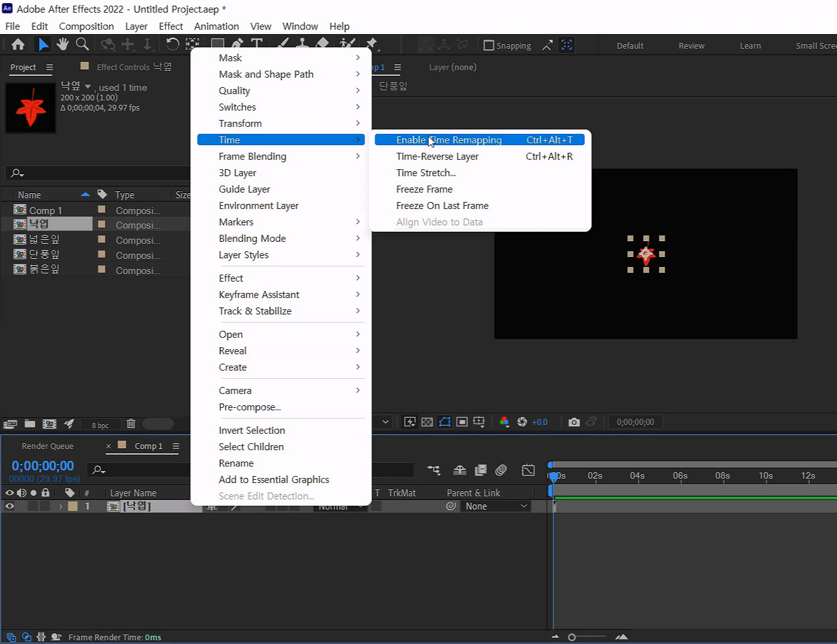Expand layer 1 properties with the twirl arrow

[x=61, y=506]
